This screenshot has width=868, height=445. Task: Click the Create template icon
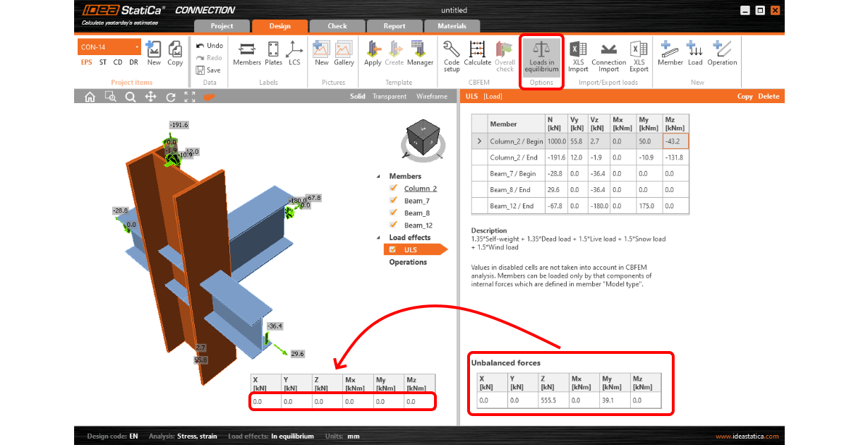[x=394, y=54]
